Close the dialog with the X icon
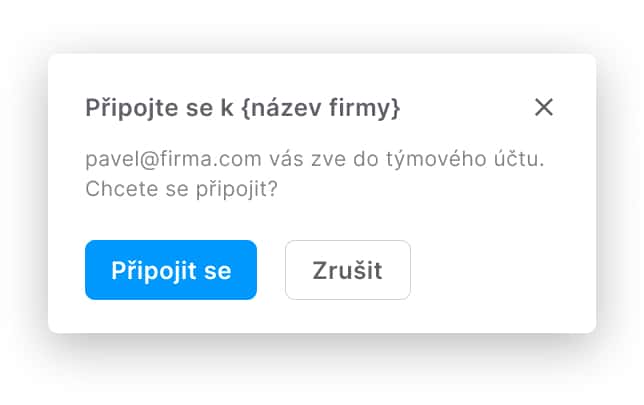The width and height of the screenshot is (644, 405). coord(544,107)
